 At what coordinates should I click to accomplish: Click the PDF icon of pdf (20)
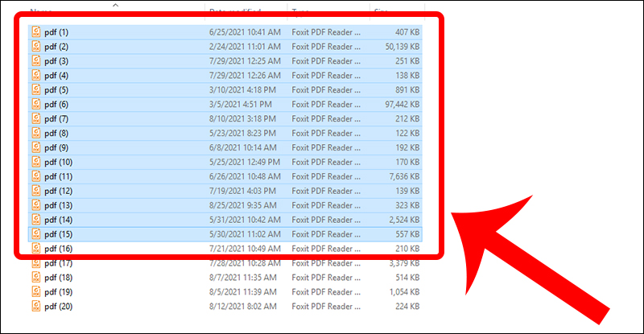point(36,306)
